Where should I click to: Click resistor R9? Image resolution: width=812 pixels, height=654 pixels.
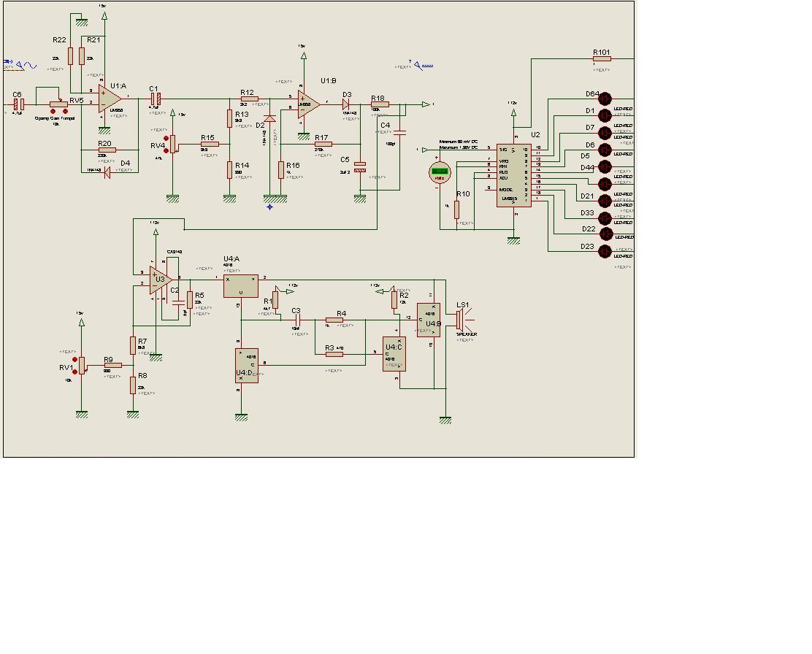(x=112, y=365)
